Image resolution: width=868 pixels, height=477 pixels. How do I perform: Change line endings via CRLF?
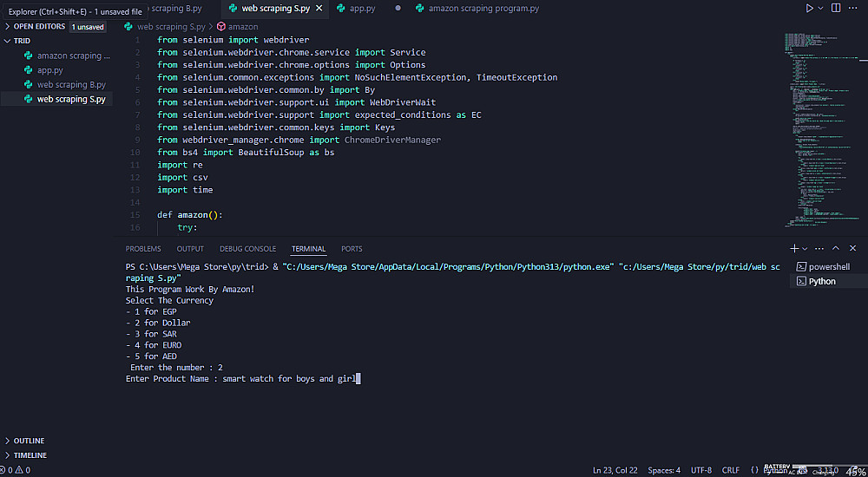[730, 470]
